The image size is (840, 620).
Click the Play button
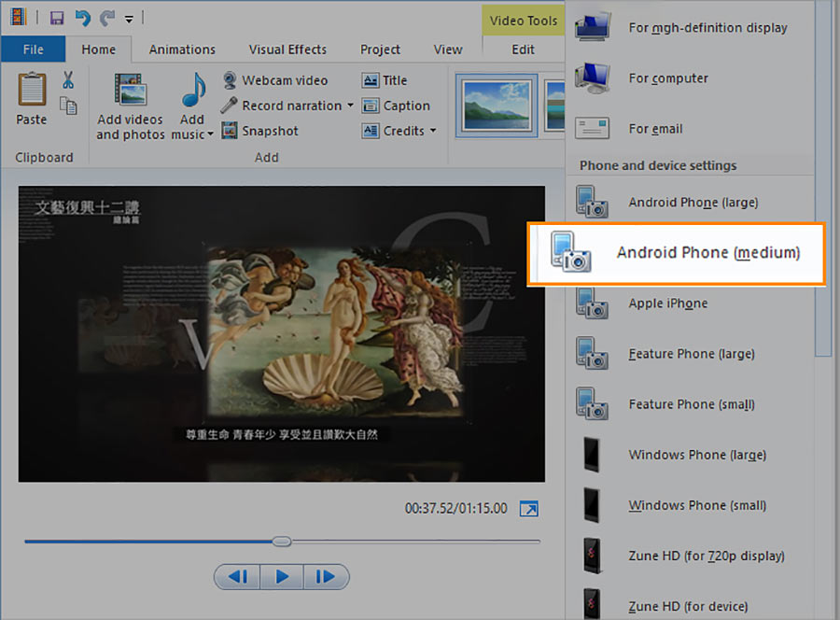(x=282, y=577)
